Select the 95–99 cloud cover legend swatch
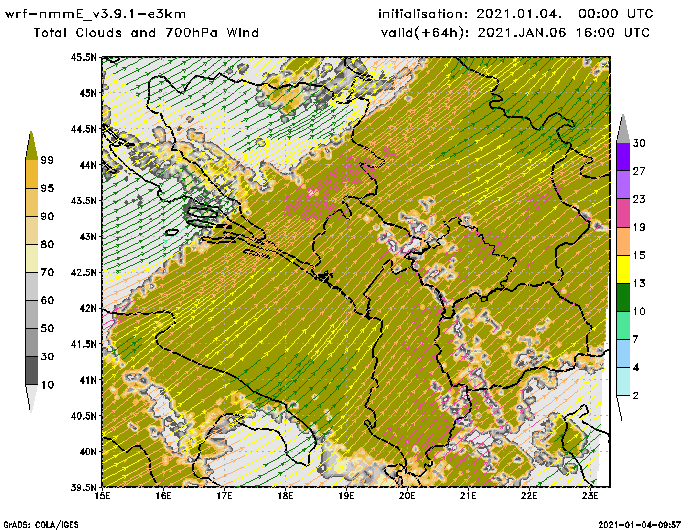 (31, 174)
